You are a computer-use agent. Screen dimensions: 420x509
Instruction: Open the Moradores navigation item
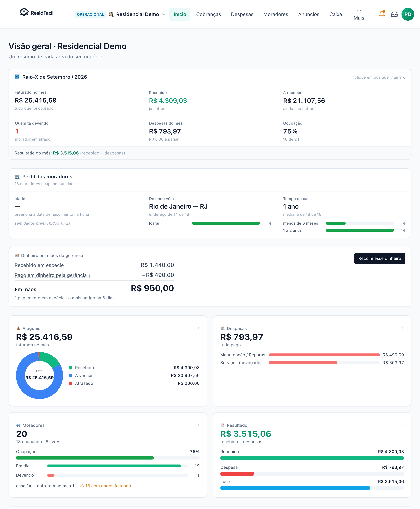(x=276, y=14)
